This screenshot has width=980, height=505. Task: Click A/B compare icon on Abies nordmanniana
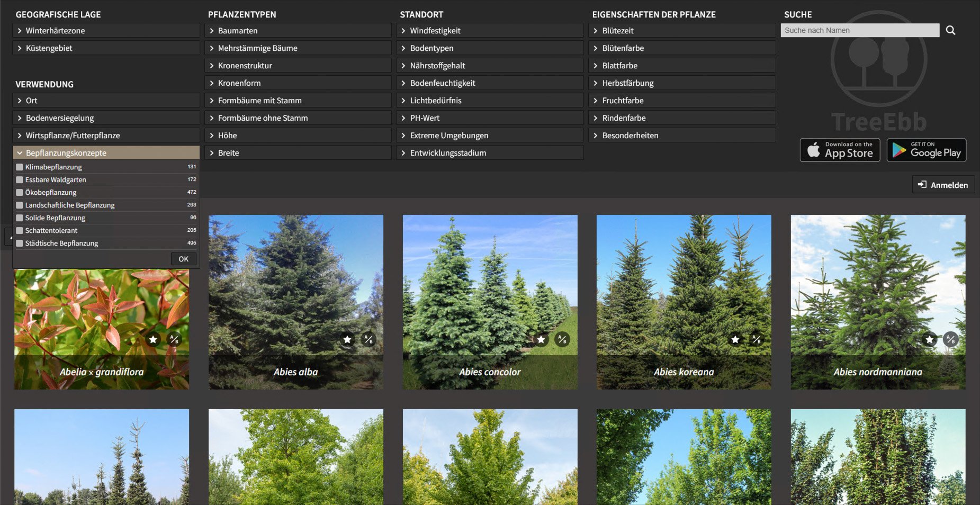[951, 339]
